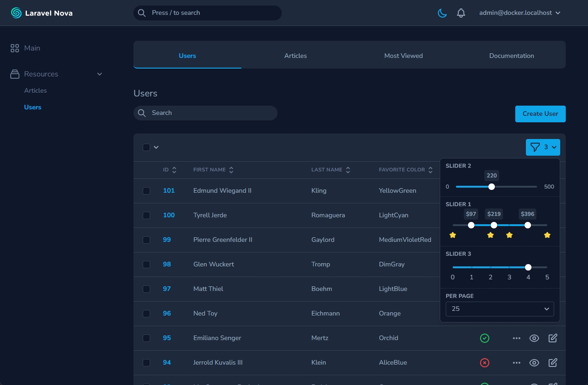Screen dimensions: 588x385
Task: Open the filter funnel menu
Action: [543, 147]
